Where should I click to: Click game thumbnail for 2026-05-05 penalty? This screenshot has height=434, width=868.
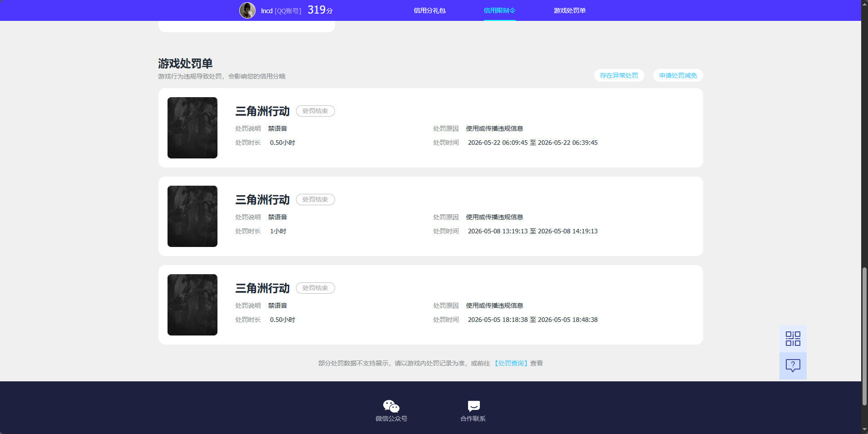coord(192,305)
